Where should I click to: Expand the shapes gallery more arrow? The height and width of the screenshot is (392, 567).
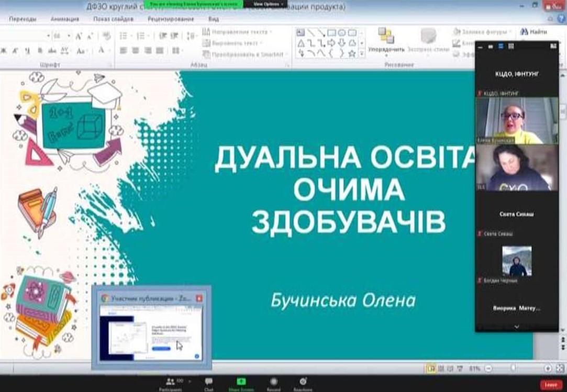point(362,53)
